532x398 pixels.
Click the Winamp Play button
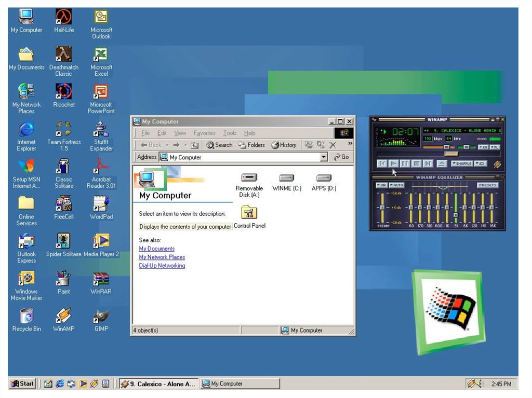click(394, 163)
